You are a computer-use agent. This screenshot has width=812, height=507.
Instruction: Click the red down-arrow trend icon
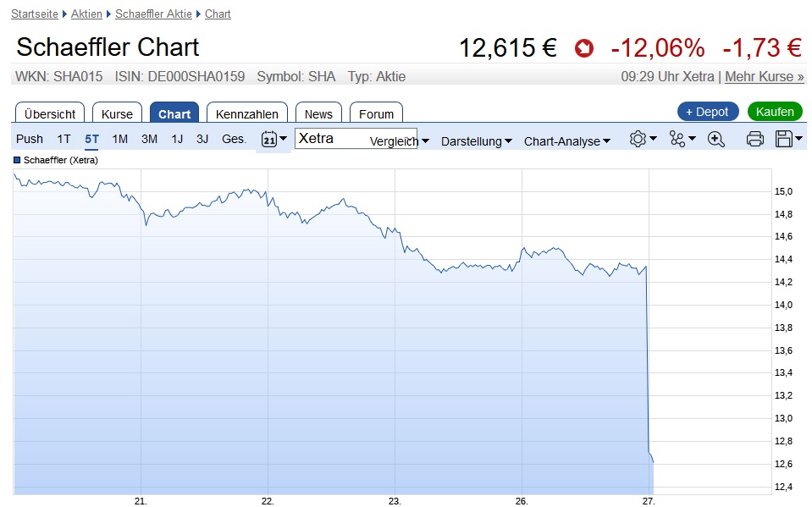pyautogui.click(x=583, y=48)
